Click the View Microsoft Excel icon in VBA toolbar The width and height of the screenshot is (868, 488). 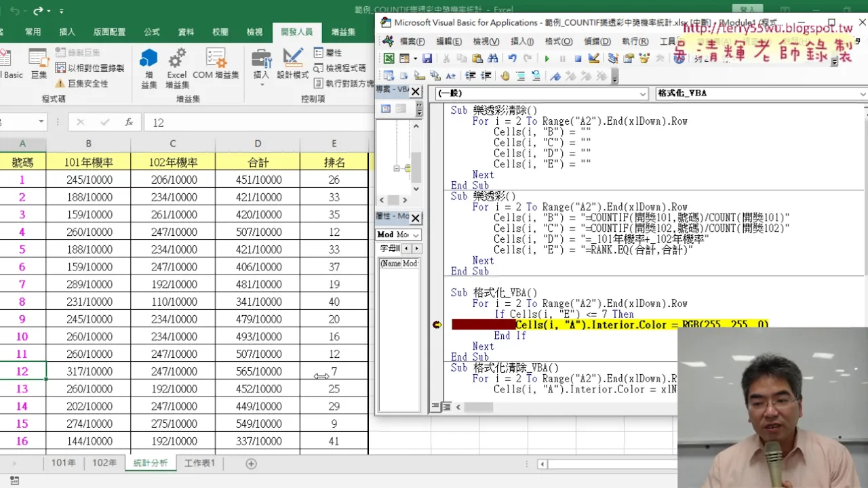tap(389, 58)
